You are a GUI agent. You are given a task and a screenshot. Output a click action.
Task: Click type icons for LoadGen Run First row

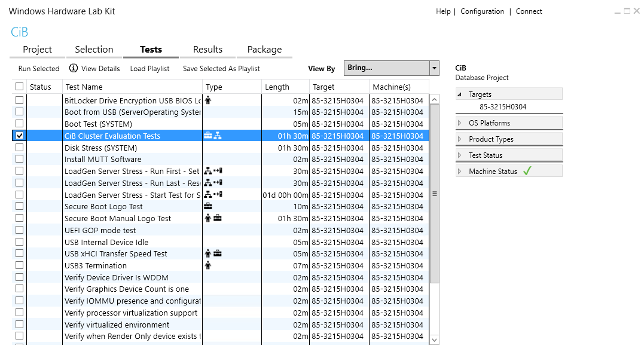click(213, 171)
